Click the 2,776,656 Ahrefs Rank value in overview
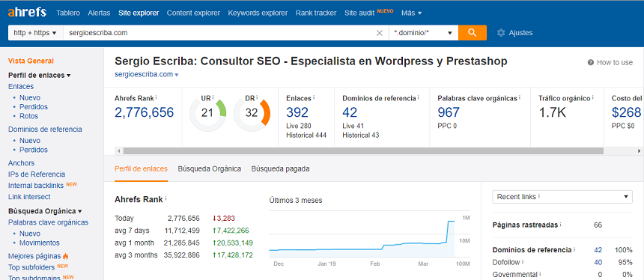Viewport: 644px width, 280px height. [x=145, y=112]
